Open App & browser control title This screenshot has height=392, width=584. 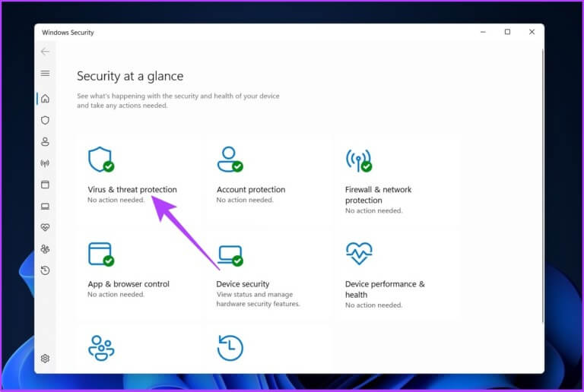pyautogui.click(x=129, y=284)
